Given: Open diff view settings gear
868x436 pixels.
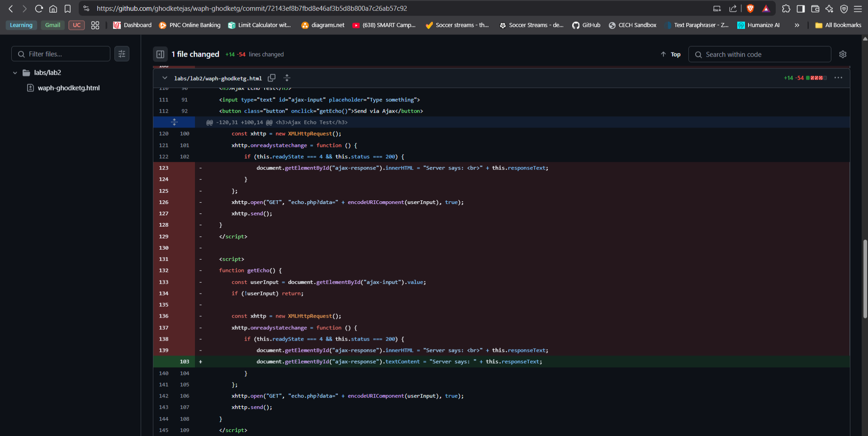Looking at the screenshot, I should (x=843, y=54).
